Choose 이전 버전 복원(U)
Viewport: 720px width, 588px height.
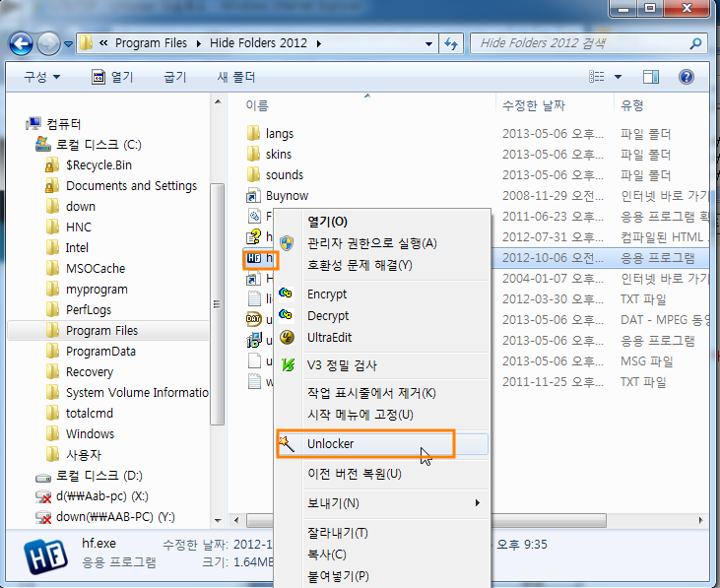[x=382, y=474]
